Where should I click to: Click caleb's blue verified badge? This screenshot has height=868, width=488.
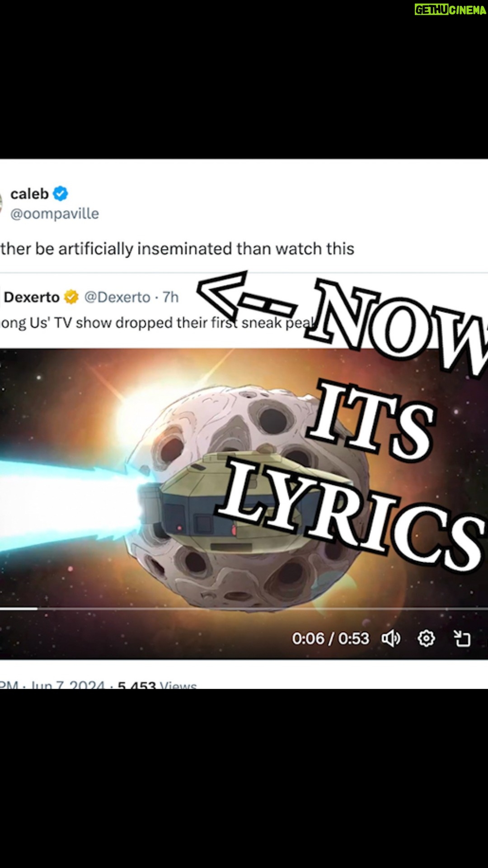click(x=61, y=193)
